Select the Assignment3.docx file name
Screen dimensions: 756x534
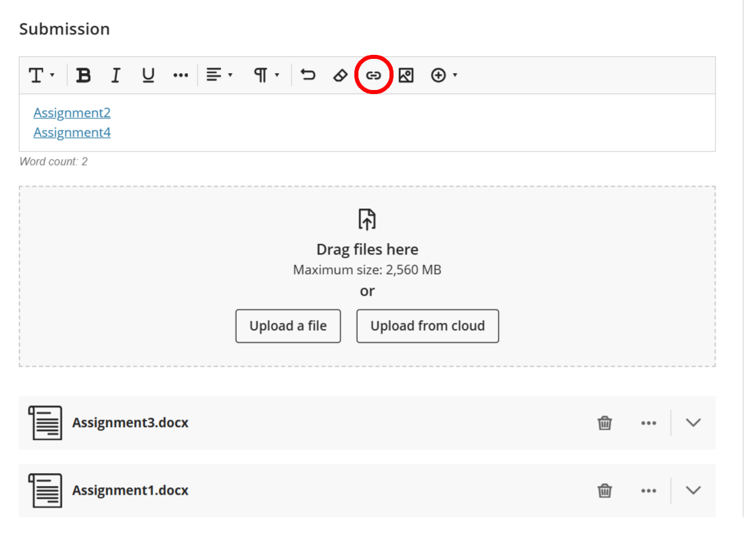(x=131, y=422)
